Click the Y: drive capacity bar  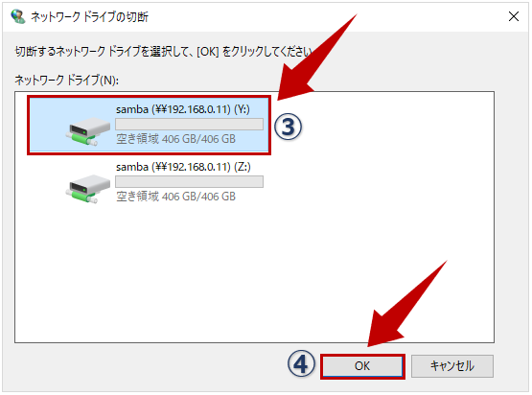(190, 125)
